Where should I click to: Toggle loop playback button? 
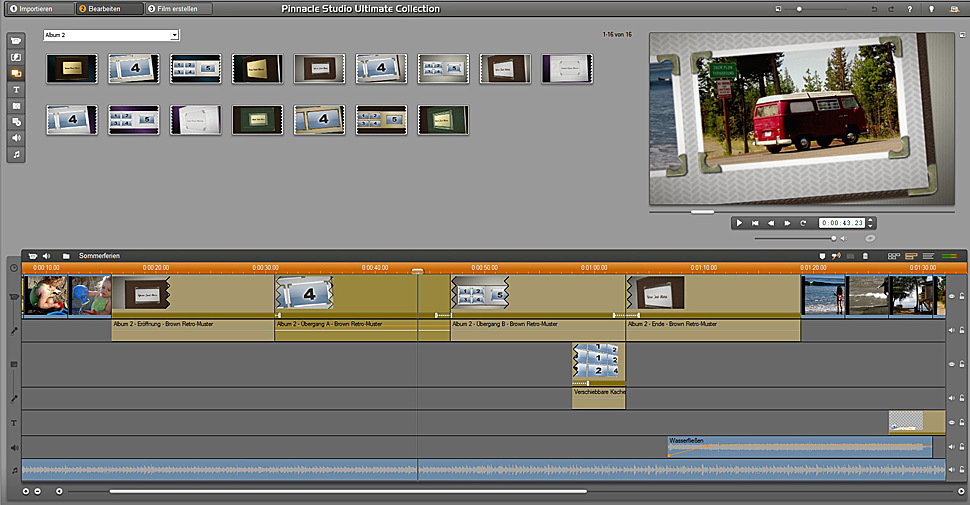(803, 223)
